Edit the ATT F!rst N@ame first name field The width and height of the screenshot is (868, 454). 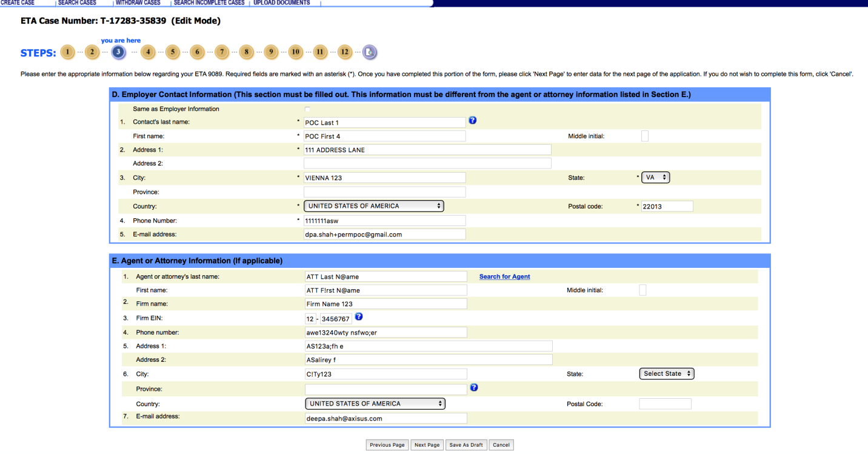[386, 290]
